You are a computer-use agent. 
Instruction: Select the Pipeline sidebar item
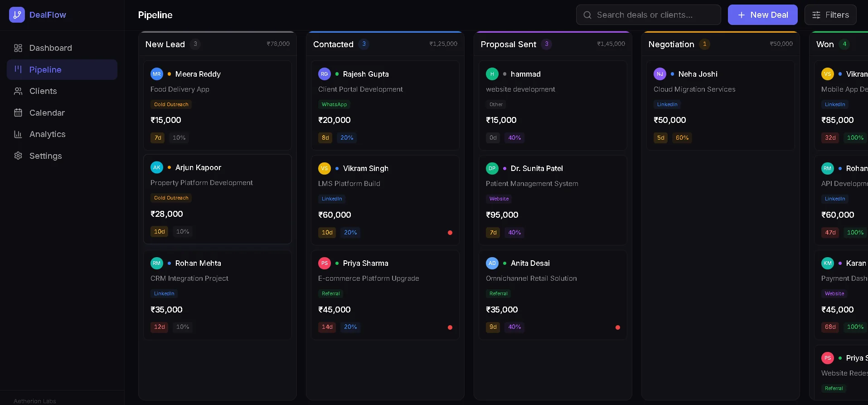(62, 69)
